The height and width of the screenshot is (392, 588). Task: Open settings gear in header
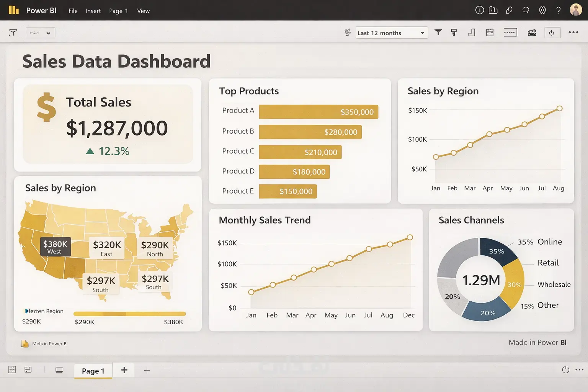coord(542,10)
